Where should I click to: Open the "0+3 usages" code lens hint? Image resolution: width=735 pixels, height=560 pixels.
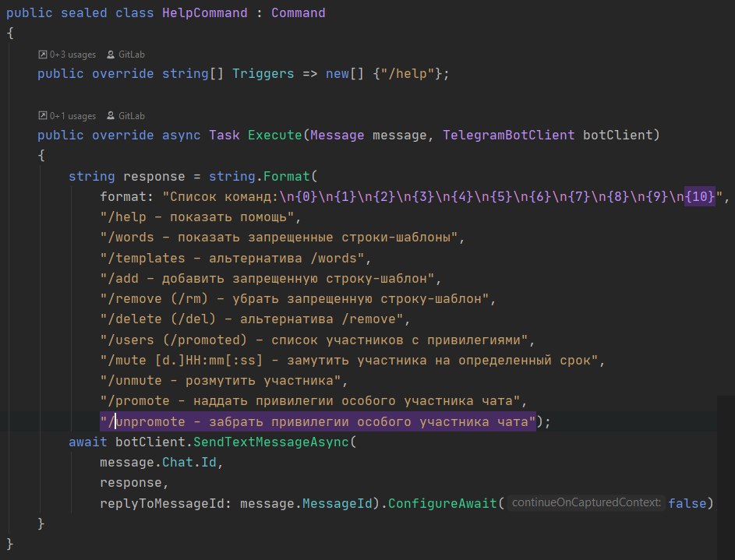[67, 55]
